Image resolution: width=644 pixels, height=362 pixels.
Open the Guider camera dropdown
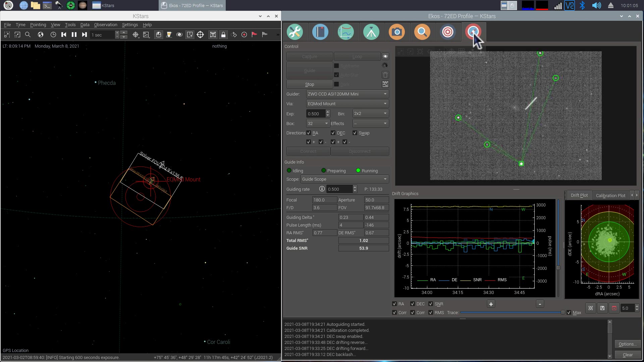tap(347, 94)
